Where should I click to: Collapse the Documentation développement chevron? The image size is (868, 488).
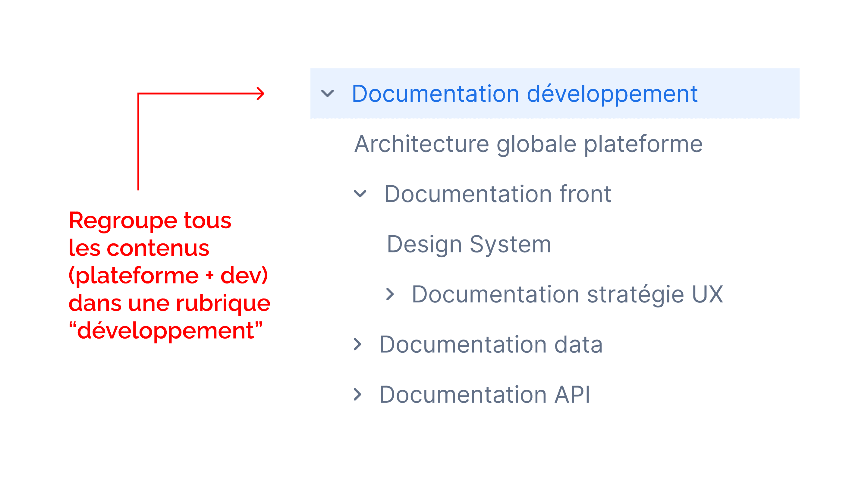(x=327, y=93)
